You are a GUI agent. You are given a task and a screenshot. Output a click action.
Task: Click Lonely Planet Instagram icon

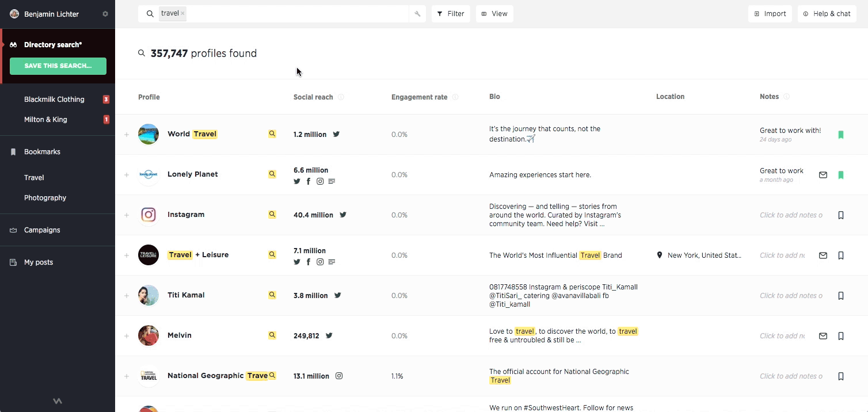click(320, 181)
